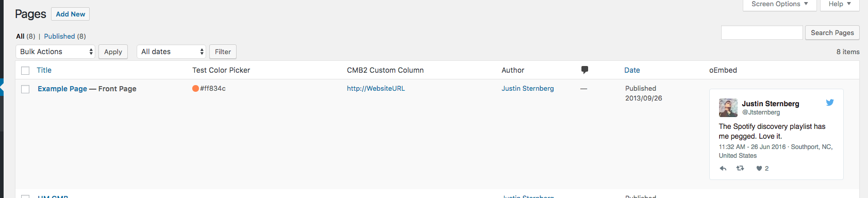Click the heart like icon in tweet
This screenshot has width=868, height=198.
coord(759,169)
